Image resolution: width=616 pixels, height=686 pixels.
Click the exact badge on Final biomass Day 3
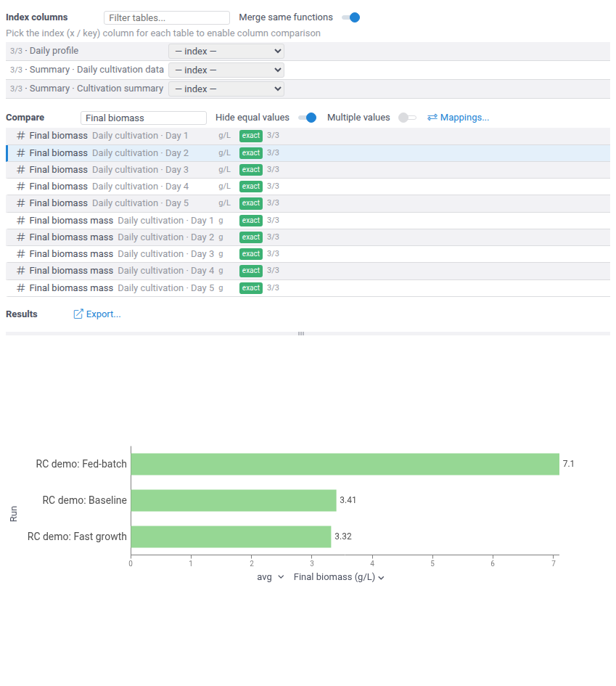tap(251, 170)
